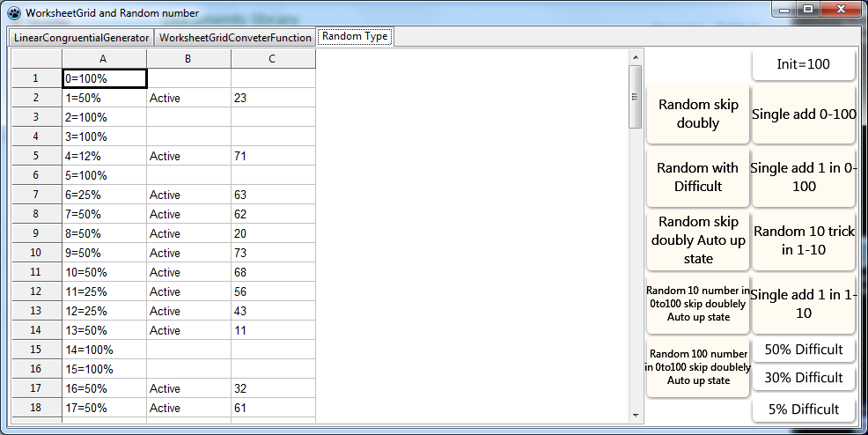The width and height of the screenshot is (868, 435).
Task: Click the Init=100 button
Action: (x=803, y=64)
